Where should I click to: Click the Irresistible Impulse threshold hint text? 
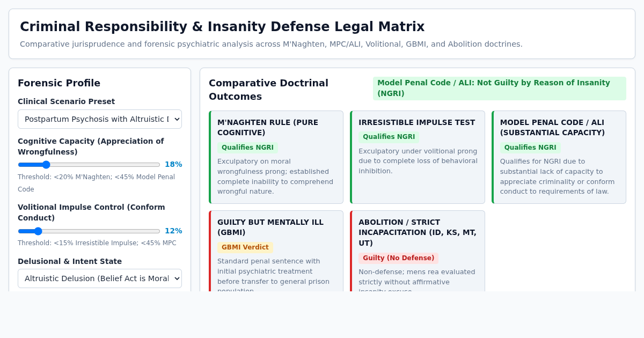tap(97, 243)
